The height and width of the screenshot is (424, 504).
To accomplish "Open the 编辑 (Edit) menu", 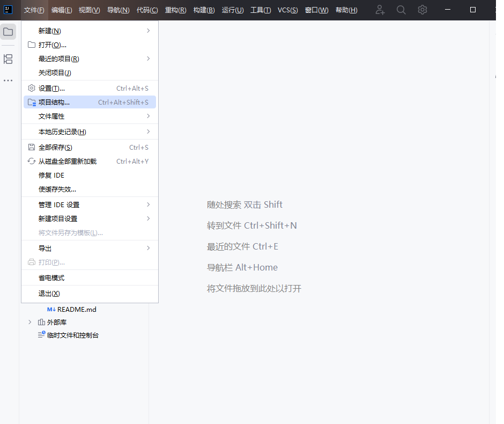I will 62,10.
